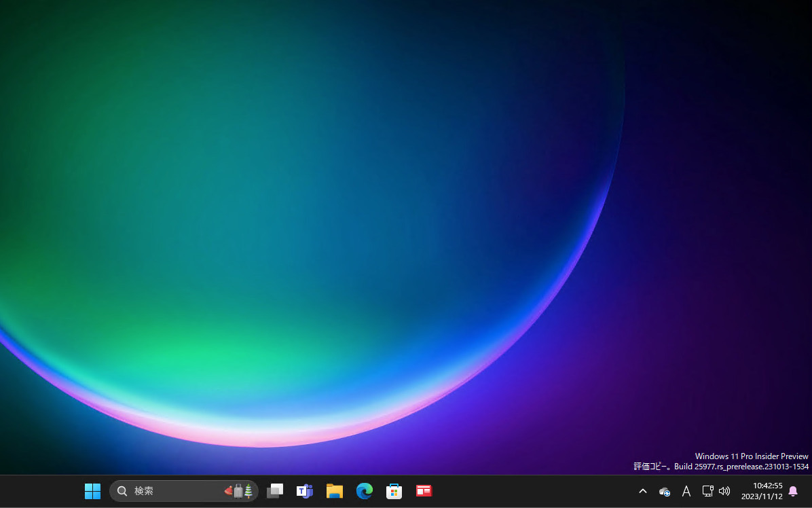
Task: Open the Microsoft Store
Action: (394, 490)
